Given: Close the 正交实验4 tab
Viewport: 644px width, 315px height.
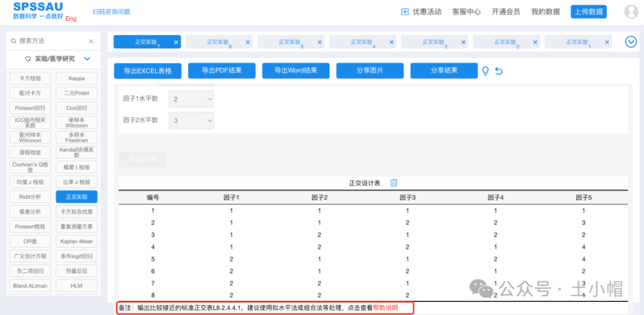Looking at the screenshot, I should [391, 42].
